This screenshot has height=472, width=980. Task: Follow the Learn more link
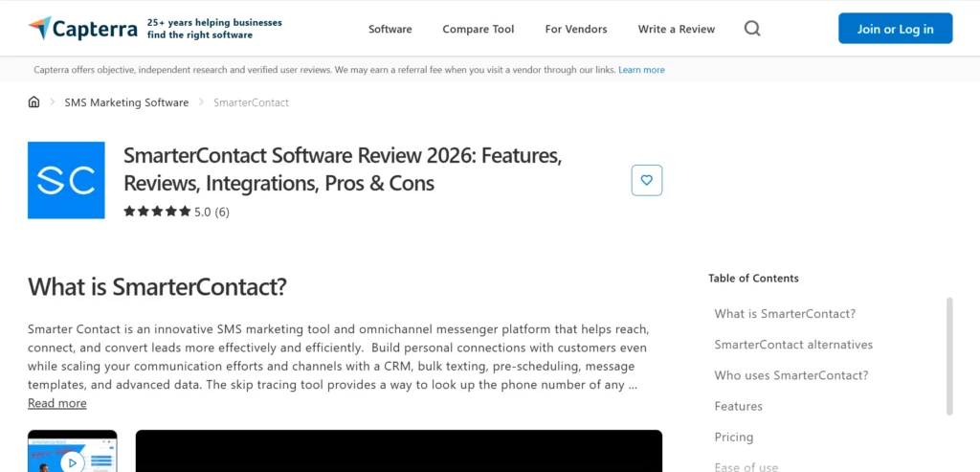coord(641,70)
